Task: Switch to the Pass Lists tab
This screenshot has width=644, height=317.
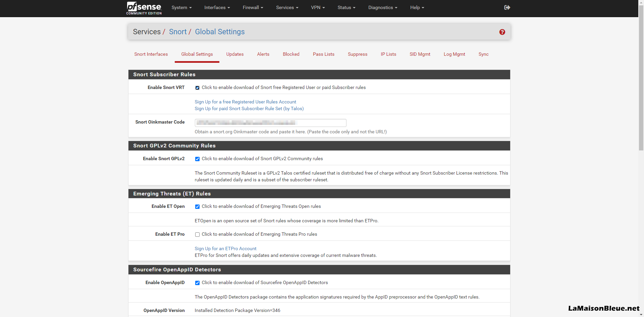Action: coord(323,54)
